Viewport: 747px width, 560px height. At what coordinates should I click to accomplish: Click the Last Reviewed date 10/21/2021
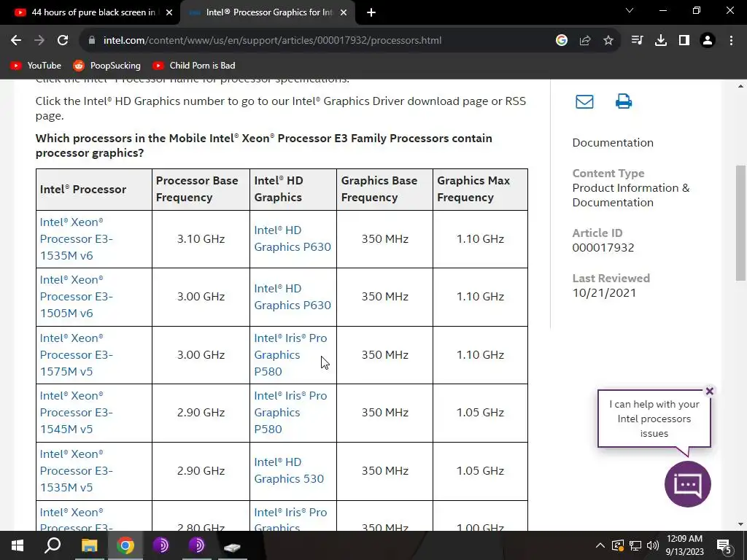604,293
